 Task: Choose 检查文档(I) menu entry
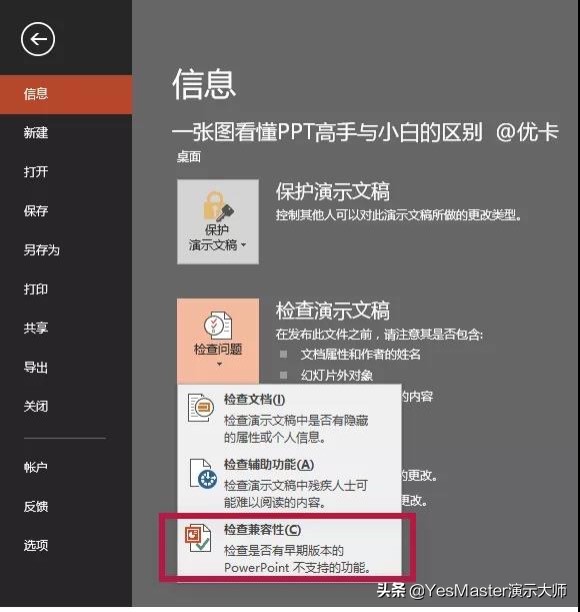click(290, 418)
